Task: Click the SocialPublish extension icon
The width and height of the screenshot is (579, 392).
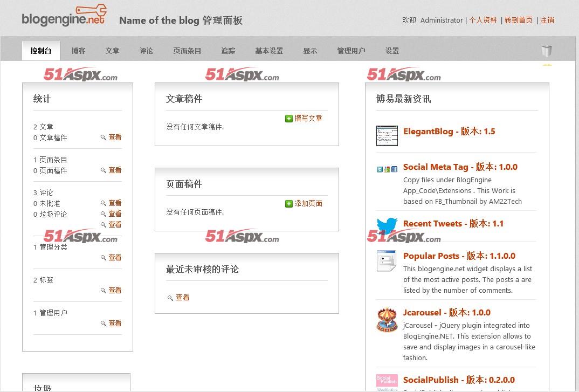Action: click(387, 381)
